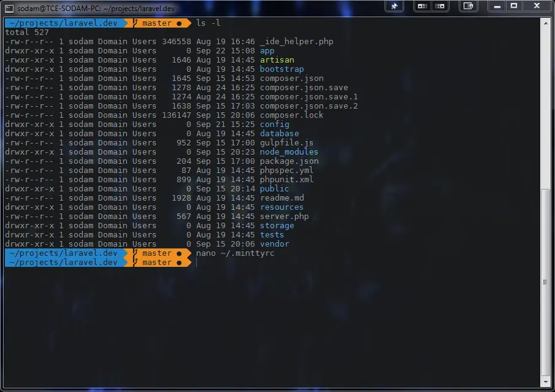Click the file size "346558"

(176, 42)
